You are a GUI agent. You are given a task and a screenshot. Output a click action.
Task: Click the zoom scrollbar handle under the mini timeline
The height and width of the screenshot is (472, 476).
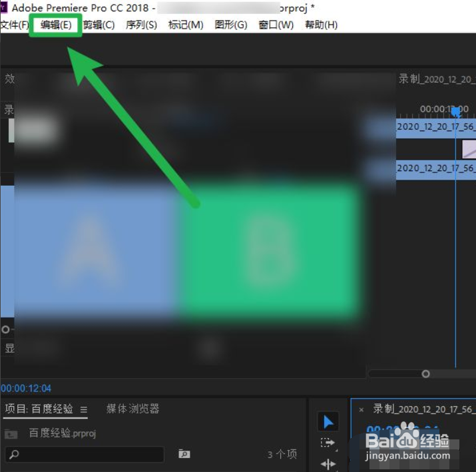[x=425, y=373]
